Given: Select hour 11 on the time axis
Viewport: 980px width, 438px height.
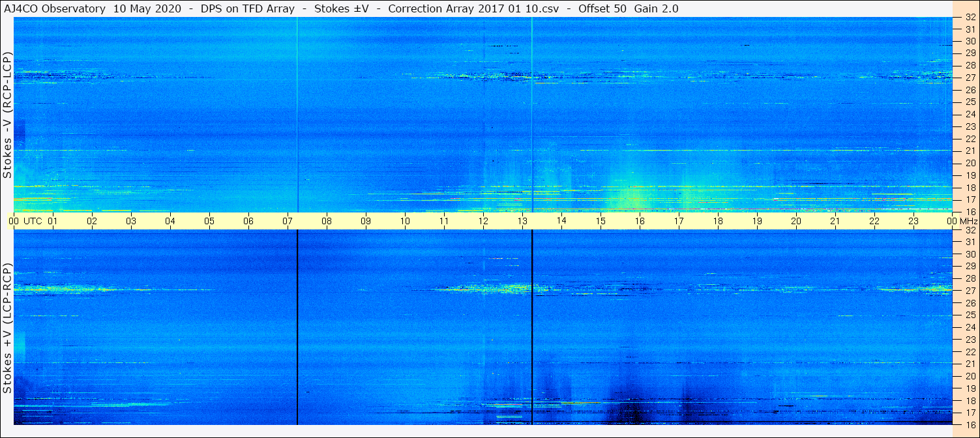Looking at the screenshot, I should click(x=444, y=221).
